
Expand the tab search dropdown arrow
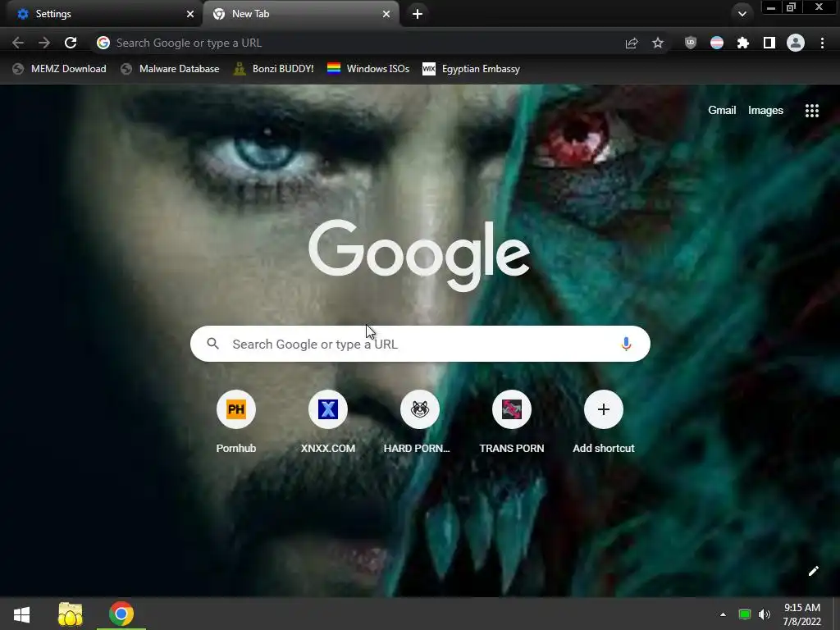742,14
